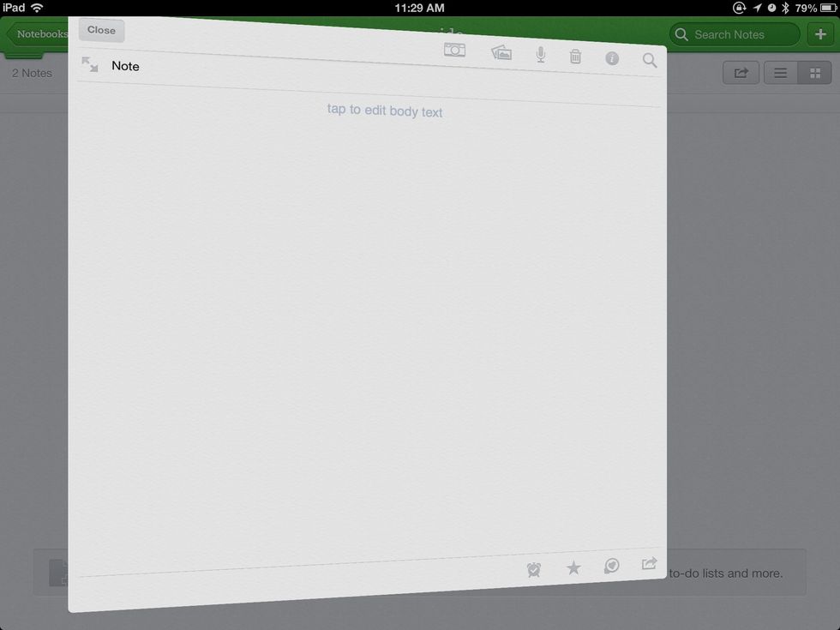Tap the body area to edit note text
This screenshot has height=630, width=840.
(x=384, y=111)
